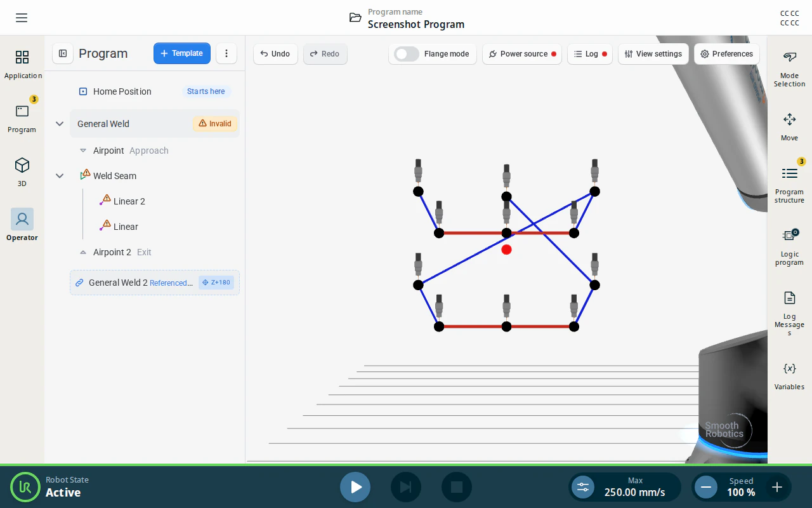Click the Stop program button
Screen dimensions: 812x508
click(x=457, y=487)
